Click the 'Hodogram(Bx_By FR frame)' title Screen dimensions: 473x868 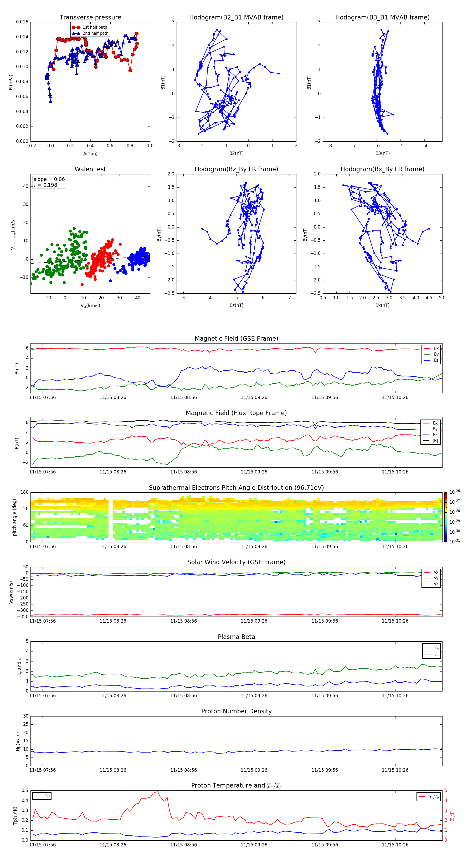pyautogui.click(x=382, y=169)
